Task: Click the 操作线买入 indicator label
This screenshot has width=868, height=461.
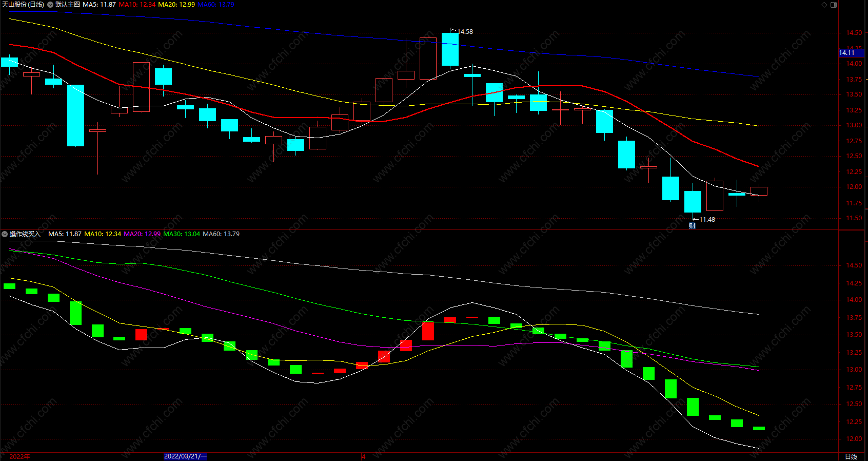Action: point(25,234)
